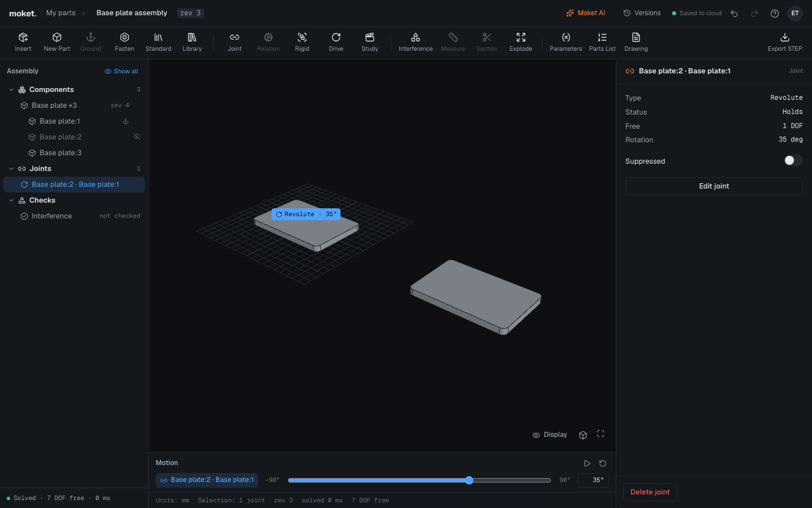Viewport: 812px width, 508px height.
Task: Open the Parameters panel
Action: [566, 42]
